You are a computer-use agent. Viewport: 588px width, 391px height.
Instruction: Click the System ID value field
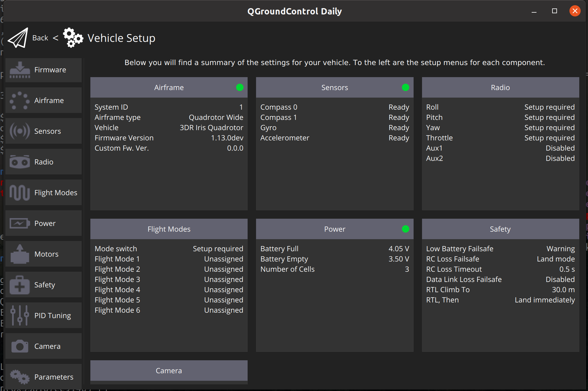(x=241, y=107)
